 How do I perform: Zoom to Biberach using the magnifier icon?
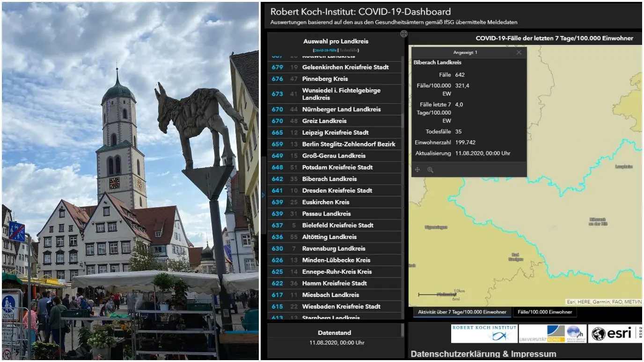[430, 170]
